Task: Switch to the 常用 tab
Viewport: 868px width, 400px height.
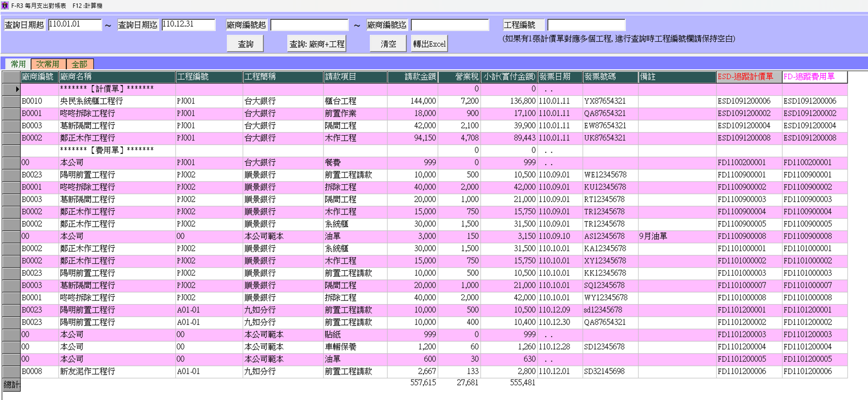Action: click(18, 64)
